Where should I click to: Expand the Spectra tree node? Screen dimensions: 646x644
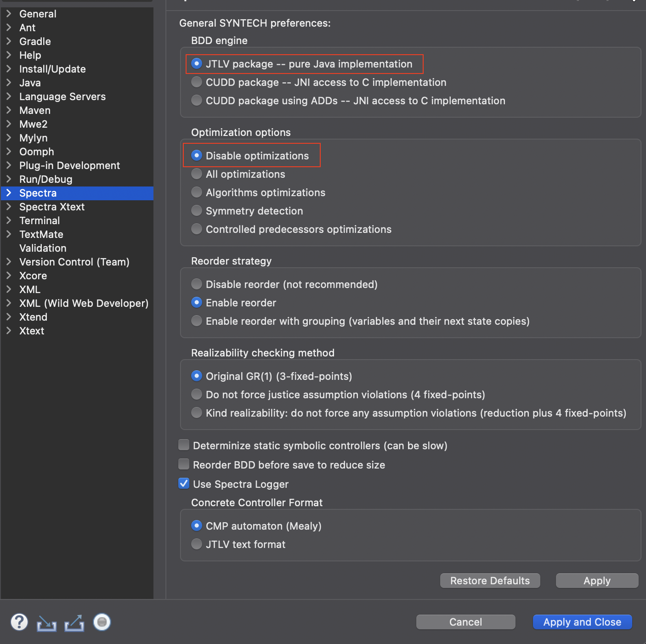9,193
